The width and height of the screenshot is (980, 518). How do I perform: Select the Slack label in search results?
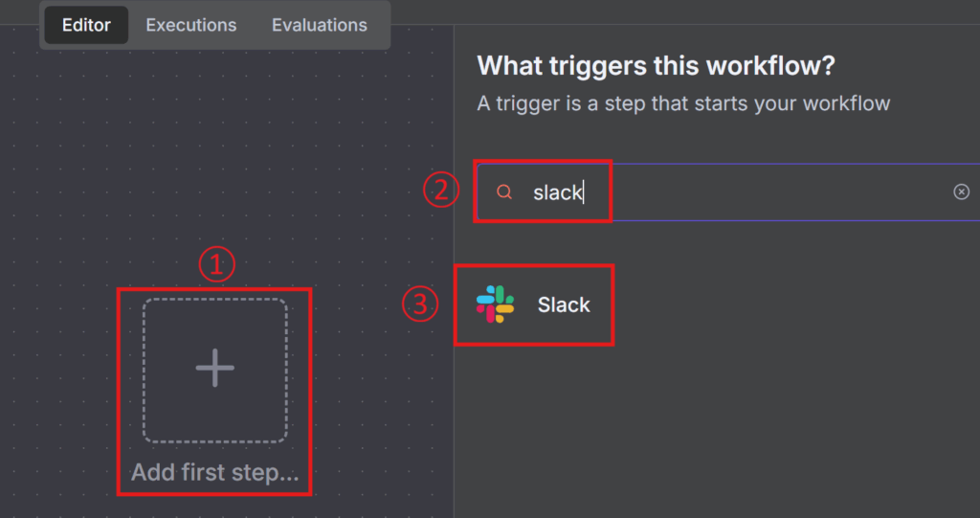point(564,304)
